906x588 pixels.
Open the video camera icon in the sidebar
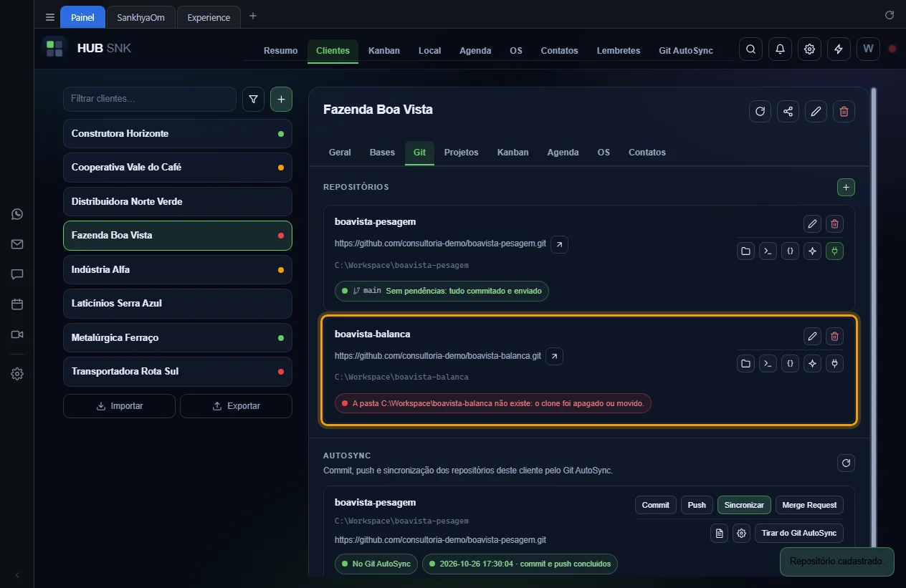pos(17,334)
